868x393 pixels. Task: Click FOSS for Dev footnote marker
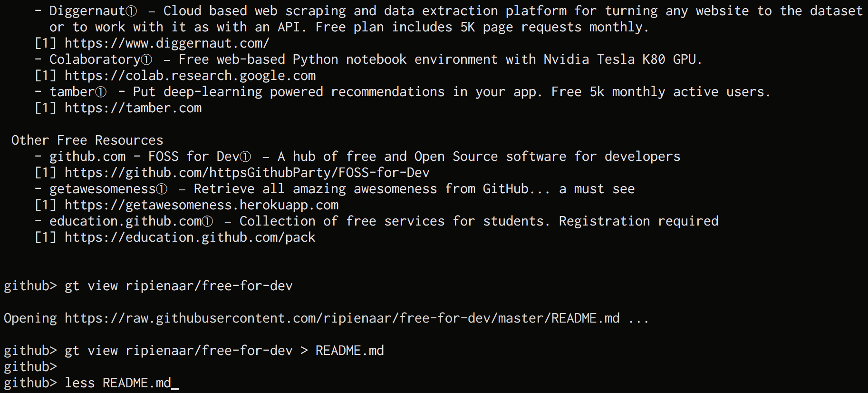(245, 157)
